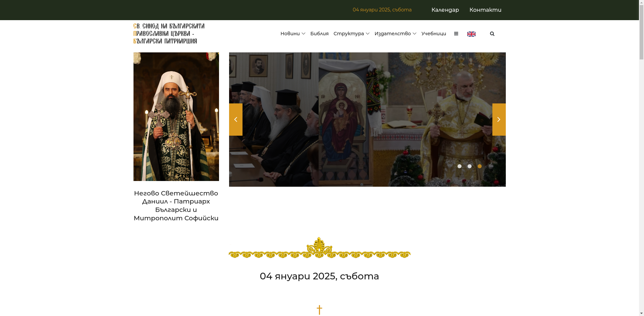
Task: Click the Bulgarian Patriarchate logo
Action: pyautogui.click(x=168, y=33)
